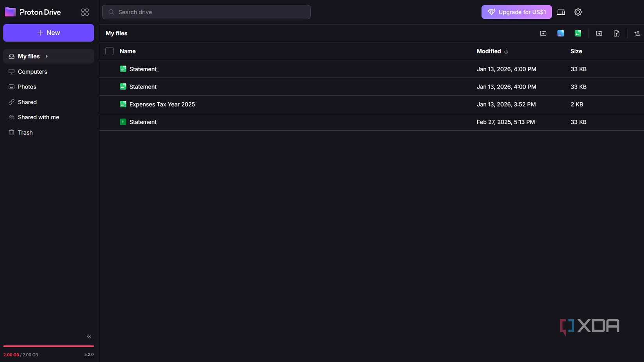Image resolution: width=644 pixels, height=362 pixels.
Task: Create a new spreadsheet via green icon
Action: click(x=578, y=34)
